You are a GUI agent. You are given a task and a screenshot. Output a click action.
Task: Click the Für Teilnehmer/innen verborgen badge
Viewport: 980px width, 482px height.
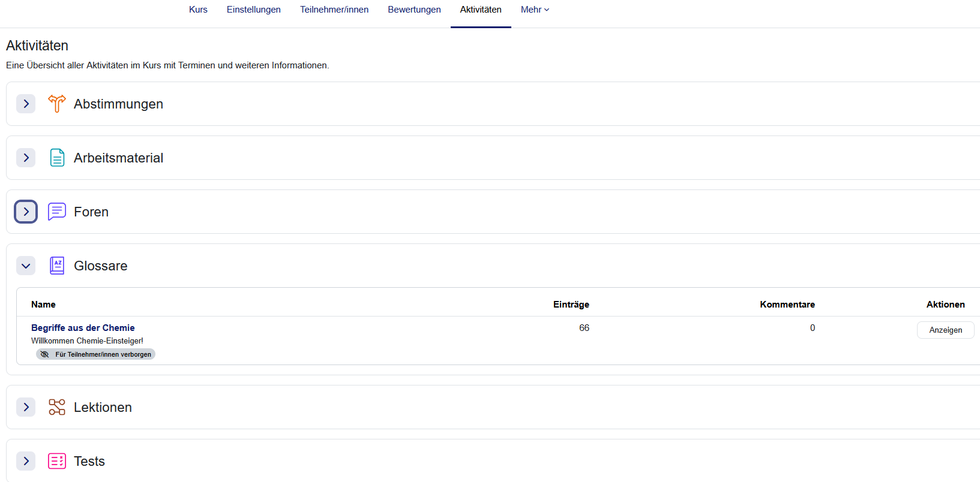pos(96,354)
